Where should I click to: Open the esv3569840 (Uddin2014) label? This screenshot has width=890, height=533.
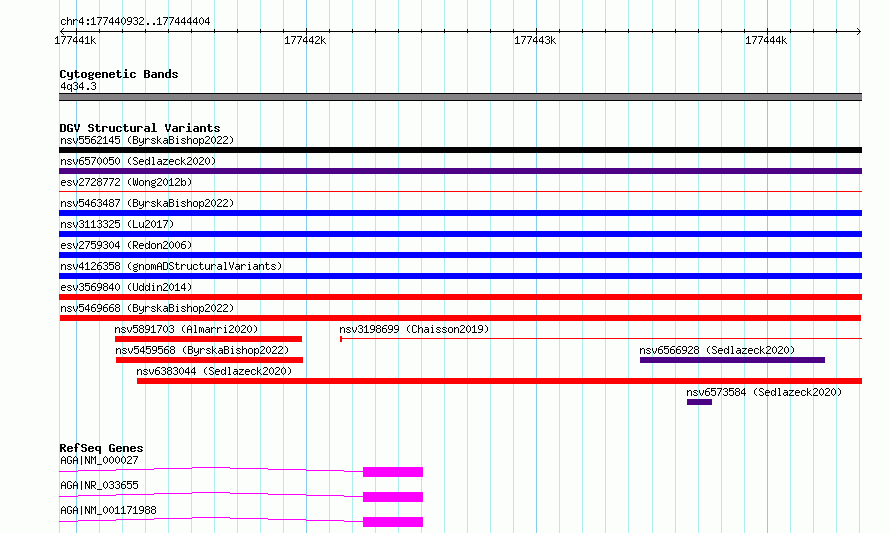[x=126, y=287]
